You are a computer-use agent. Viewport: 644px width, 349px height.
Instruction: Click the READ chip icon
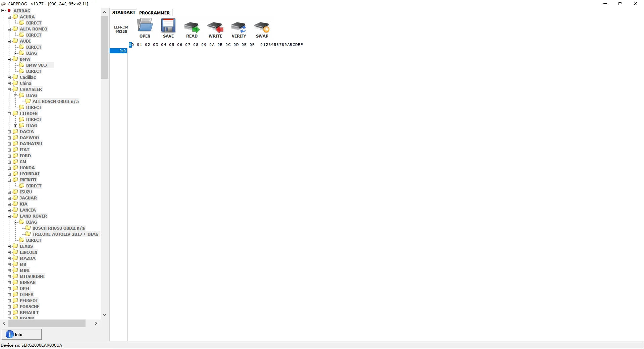point(192,27)
